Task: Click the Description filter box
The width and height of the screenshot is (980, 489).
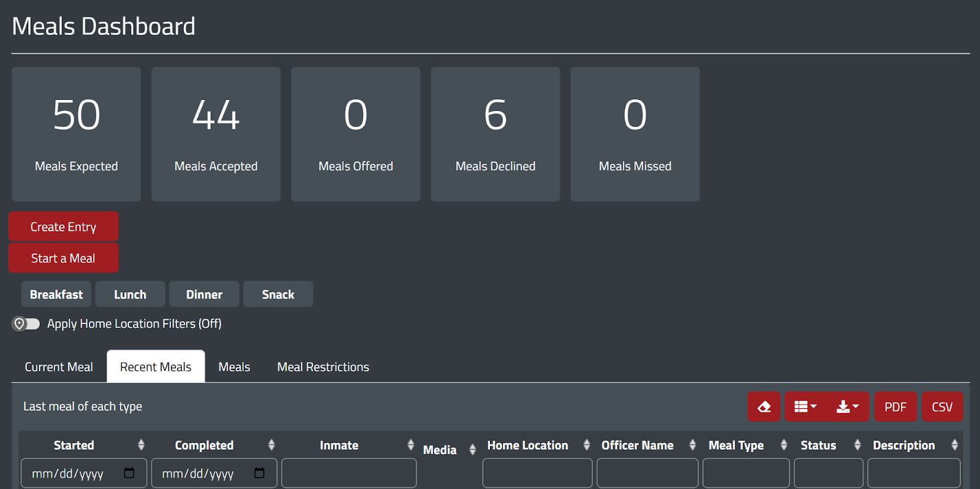Action: (914, 473)
